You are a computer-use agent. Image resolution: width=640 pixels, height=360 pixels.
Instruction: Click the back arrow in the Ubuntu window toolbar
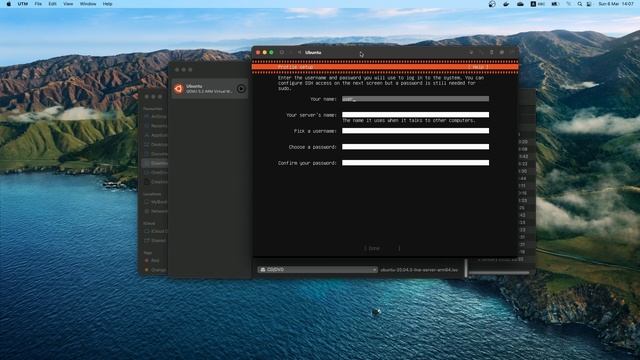point(299,52)
